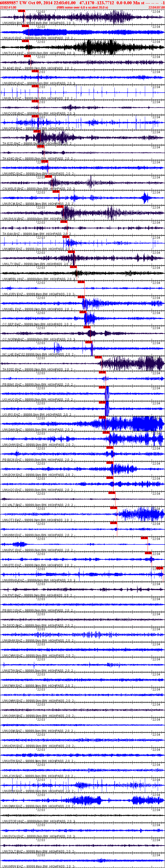Select the UO.HUO EHZ station label
Viewport: 165px width, 868px height.
[x=37, y=400]
